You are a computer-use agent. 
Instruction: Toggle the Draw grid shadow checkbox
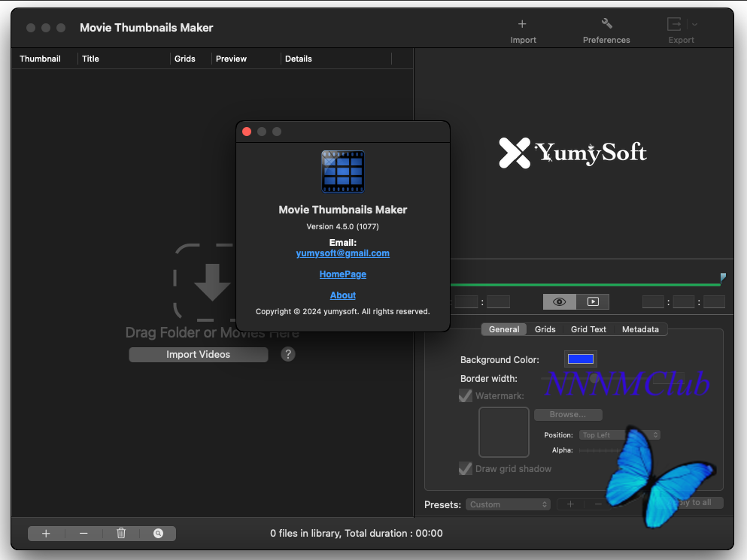466,468
